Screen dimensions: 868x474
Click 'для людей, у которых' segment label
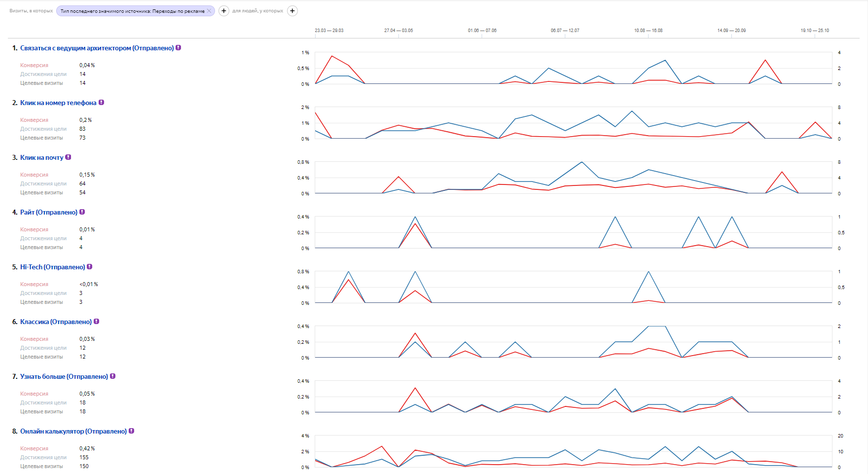point(258,11)
